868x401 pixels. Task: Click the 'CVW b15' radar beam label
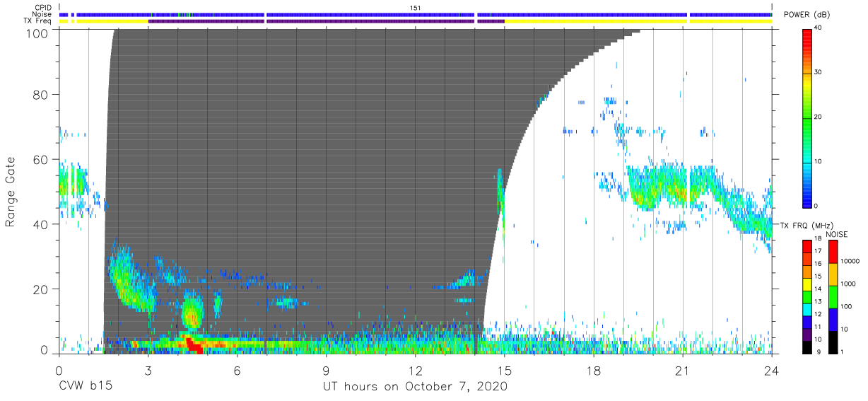pyautogui.click(x=85, y=387)
